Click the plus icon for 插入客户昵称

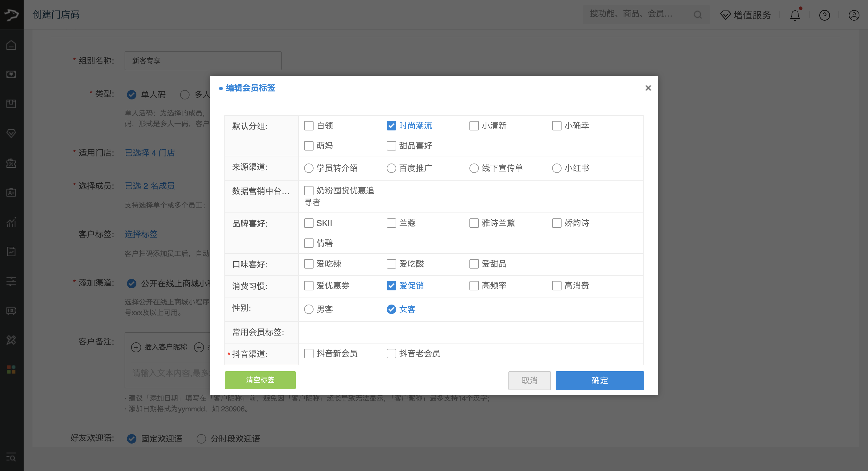tap(136, 347)
